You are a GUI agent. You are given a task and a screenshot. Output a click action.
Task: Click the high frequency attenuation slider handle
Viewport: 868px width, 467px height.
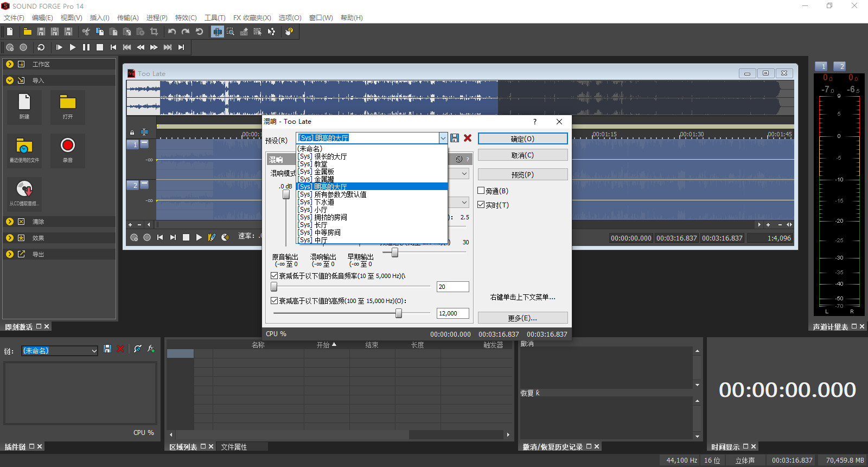(399, 313)
